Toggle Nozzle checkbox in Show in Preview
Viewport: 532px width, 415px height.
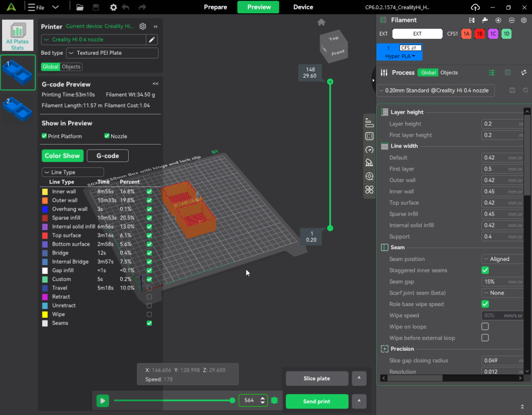tap(107, 136)
